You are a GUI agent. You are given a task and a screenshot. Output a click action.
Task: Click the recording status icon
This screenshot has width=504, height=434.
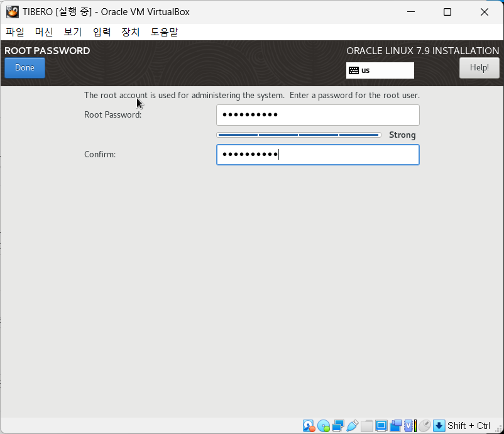[396, 426]
